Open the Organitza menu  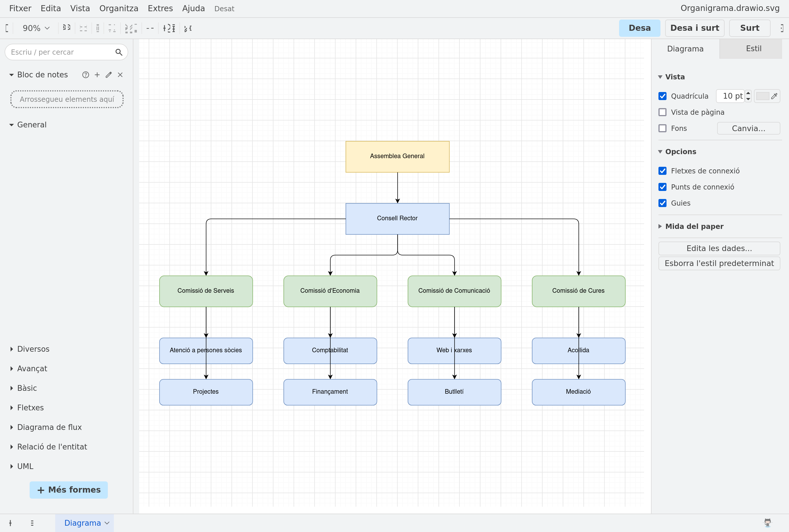point(119,8)
